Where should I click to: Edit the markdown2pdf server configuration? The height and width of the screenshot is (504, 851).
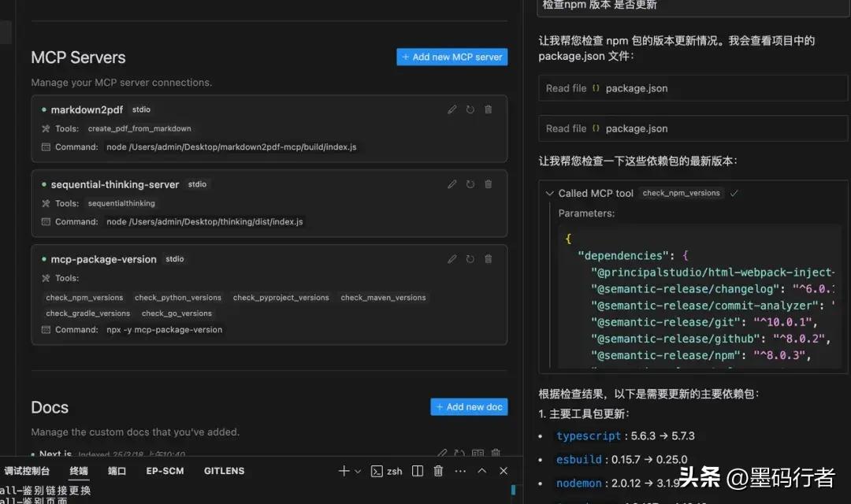[x=452, y=109]
